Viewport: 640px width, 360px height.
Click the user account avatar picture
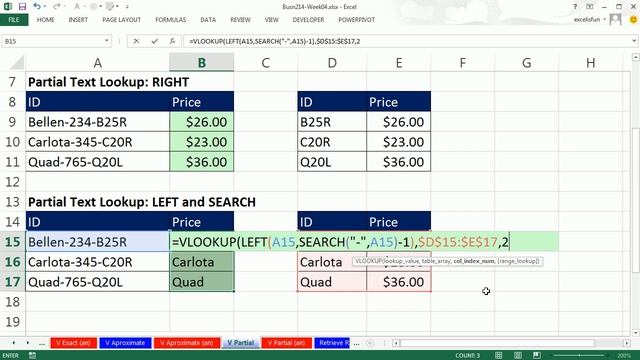(x=615, y=19)
